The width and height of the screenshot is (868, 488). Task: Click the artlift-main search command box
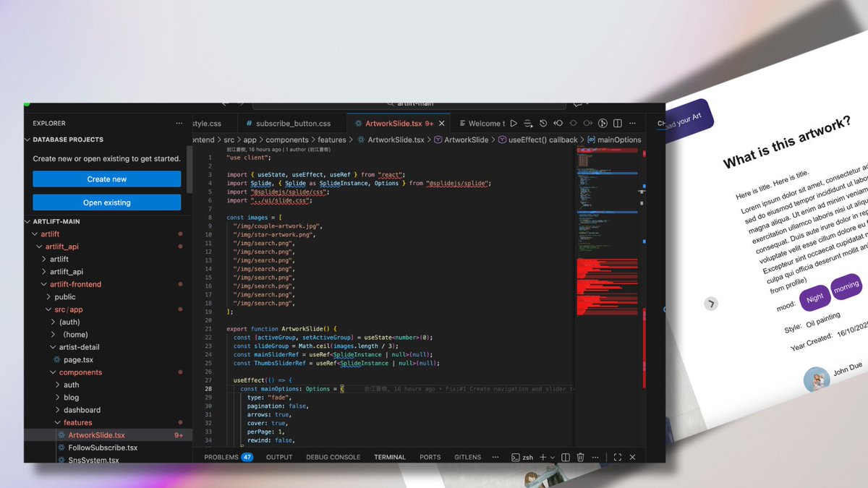408,105
